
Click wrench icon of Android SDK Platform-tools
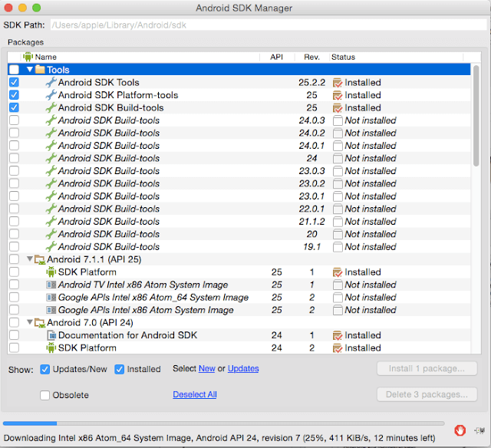pyautogui.click(x=51, y=95)
